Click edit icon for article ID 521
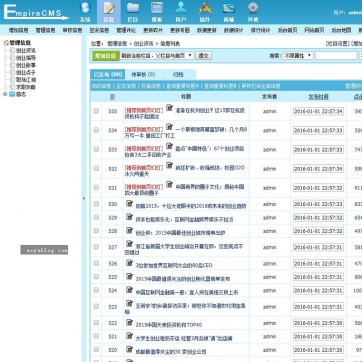362x362 pixels. (x=129, y=336)
